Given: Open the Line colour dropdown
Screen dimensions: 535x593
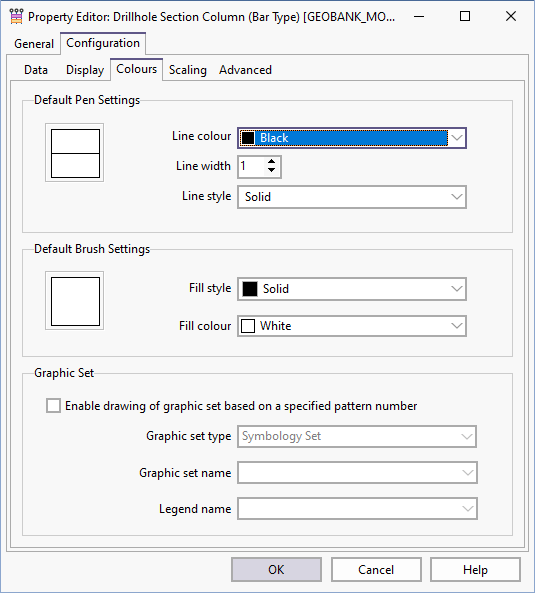Looking at the screenshot, I should pos(352,138).
